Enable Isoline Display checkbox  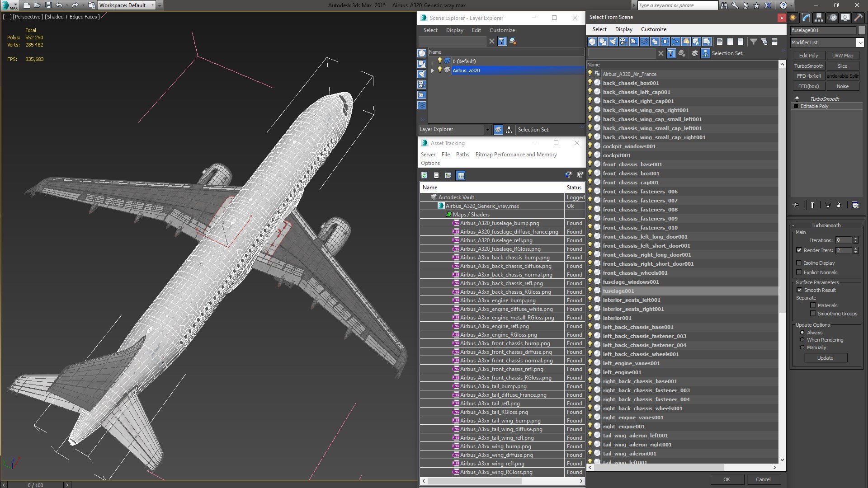tap(799, 263)
